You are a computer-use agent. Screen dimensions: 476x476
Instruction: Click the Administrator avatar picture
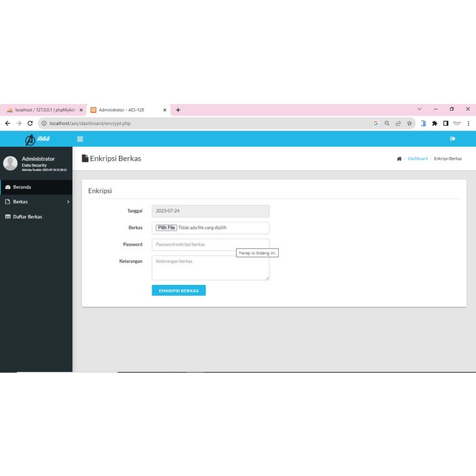pyautogui.click(x=10, y=163)
